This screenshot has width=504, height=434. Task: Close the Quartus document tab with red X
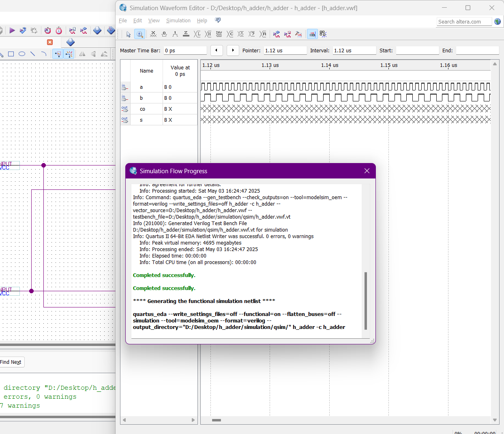(x=50, y=42)
